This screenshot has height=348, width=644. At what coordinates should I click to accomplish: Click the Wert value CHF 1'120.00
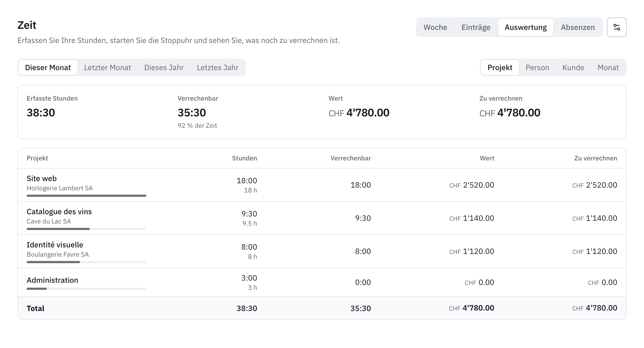472,251
